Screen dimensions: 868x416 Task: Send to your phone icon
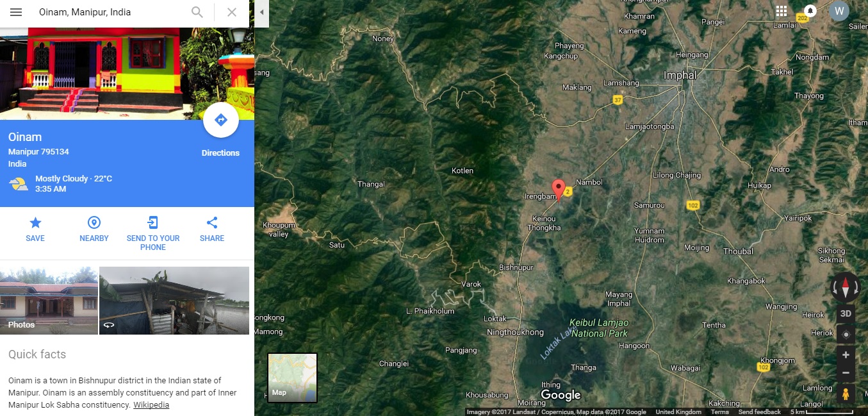153,222
